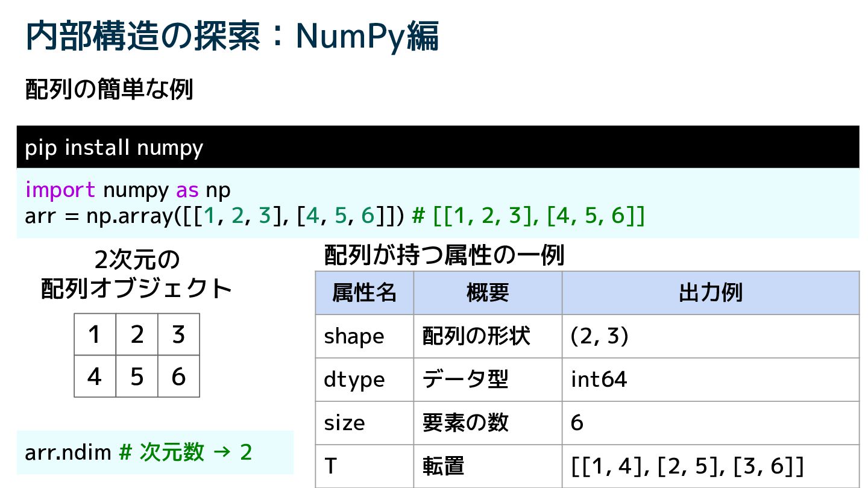Click the "出力例" table header
868x488 pixels.
(x=711, y=293)
